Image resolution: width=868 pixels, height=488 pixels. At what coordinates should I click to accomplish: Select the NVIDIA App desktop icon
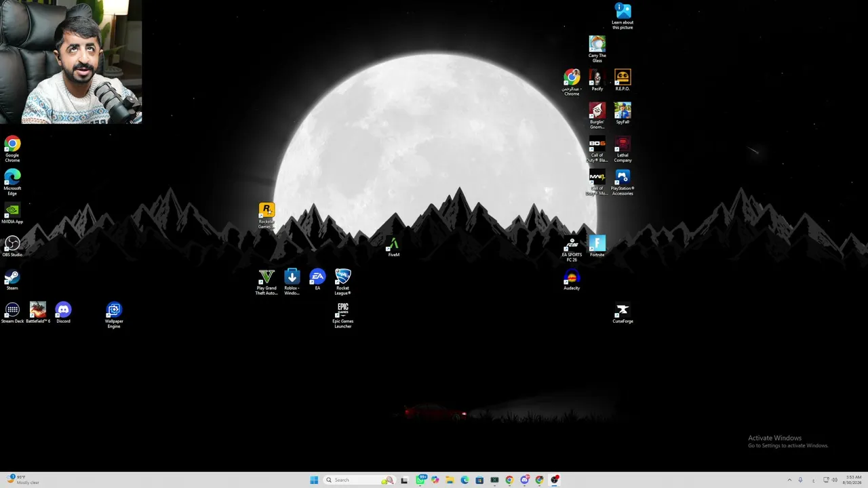[x=12, y=213]
